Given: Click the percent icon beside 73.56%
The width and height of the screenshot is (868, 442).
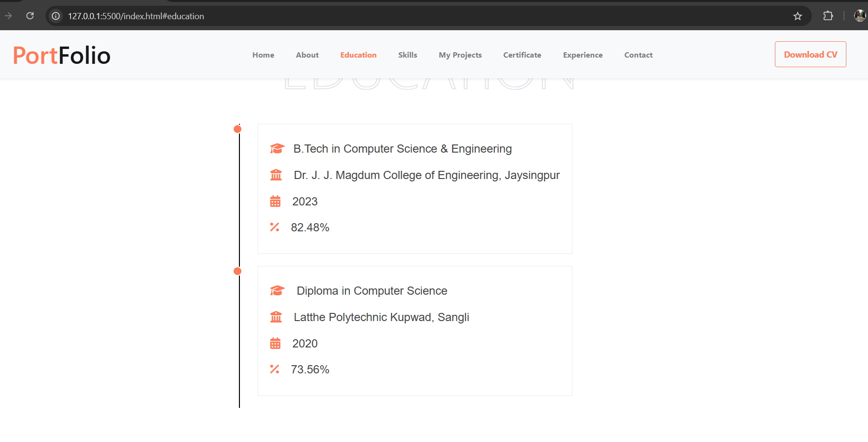Looking at the screenshot, I should pyautogui.click(x=274, y=369).
